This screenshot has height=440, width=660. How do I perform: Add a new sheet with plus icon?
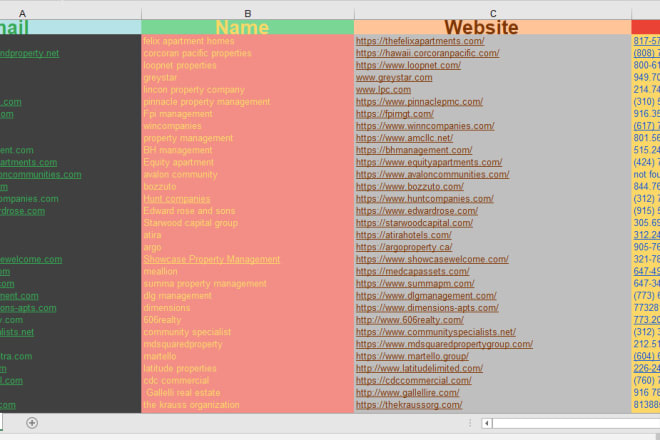[x=32, y=423]
